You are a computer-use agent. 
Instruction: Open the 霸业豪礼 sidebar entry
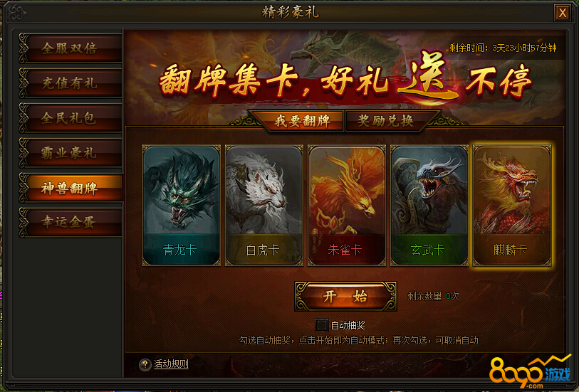tap(71, 153)
